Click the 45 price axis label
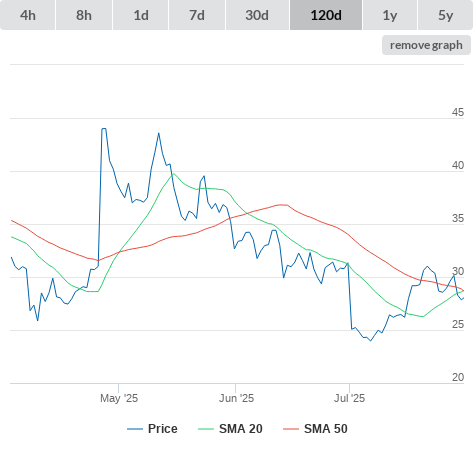 pos(458,112)
